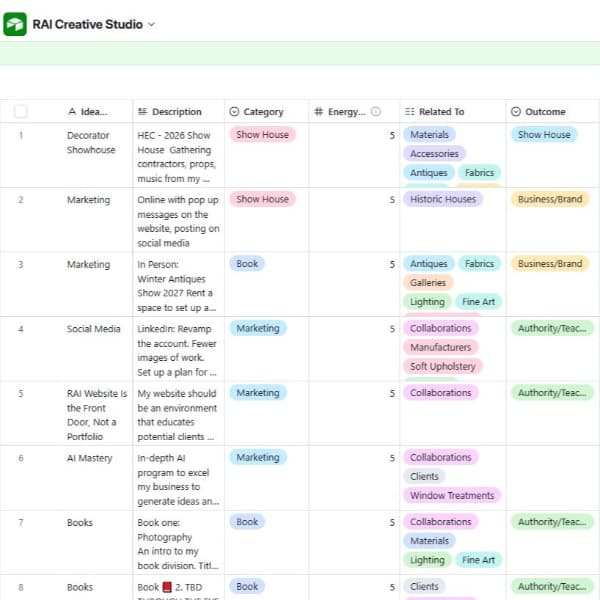Open the Outcome column header menu

coord(553,112)
